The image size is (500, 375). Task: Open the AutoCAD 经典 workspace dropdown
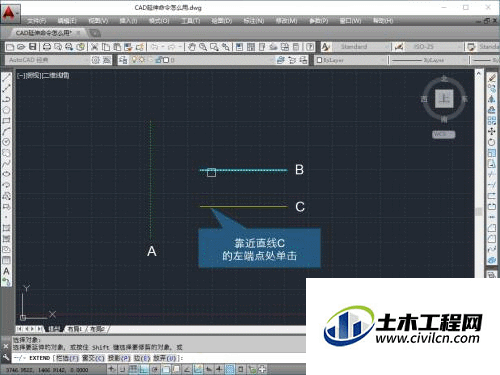pos(47,60)
